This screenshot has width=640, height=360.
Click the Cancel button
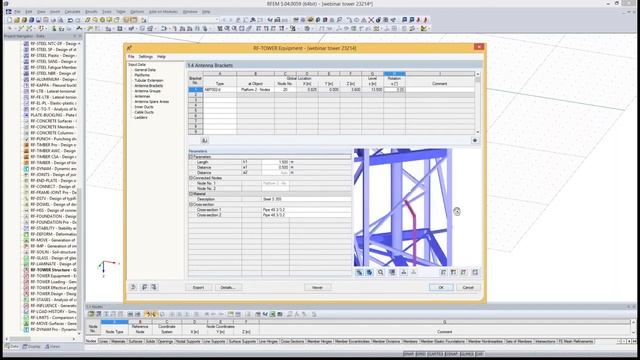(468, 287)
